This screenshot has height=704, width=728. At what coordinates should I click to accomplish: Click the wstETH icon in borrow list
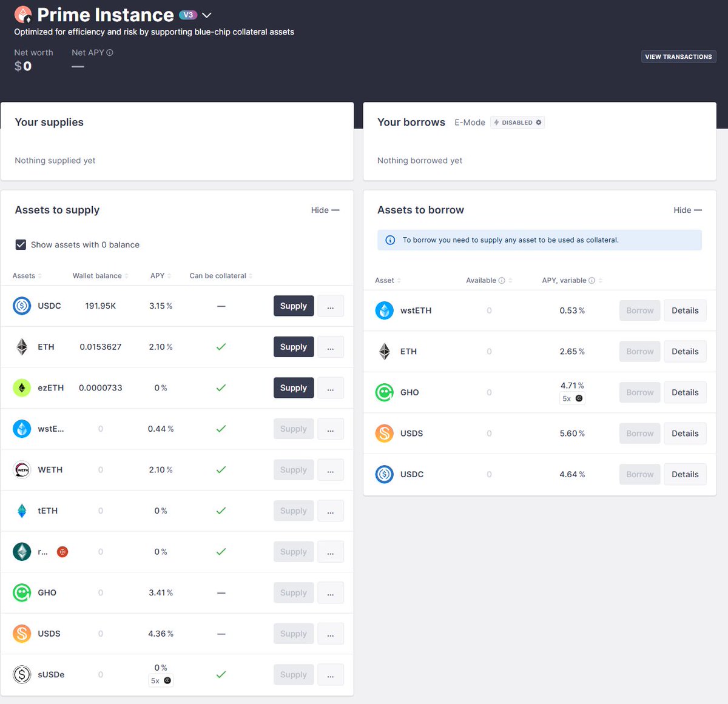click(x=385, y=310)
